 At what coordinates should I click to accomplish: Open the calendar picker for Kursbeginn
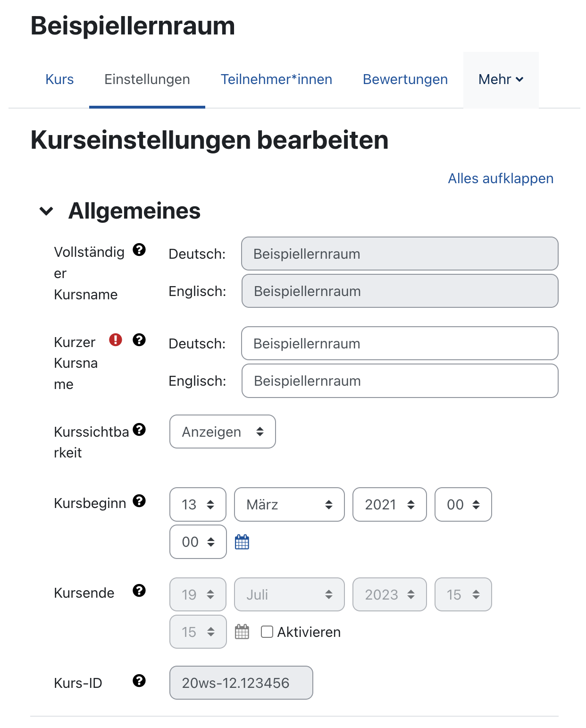(x=242, y=542)
